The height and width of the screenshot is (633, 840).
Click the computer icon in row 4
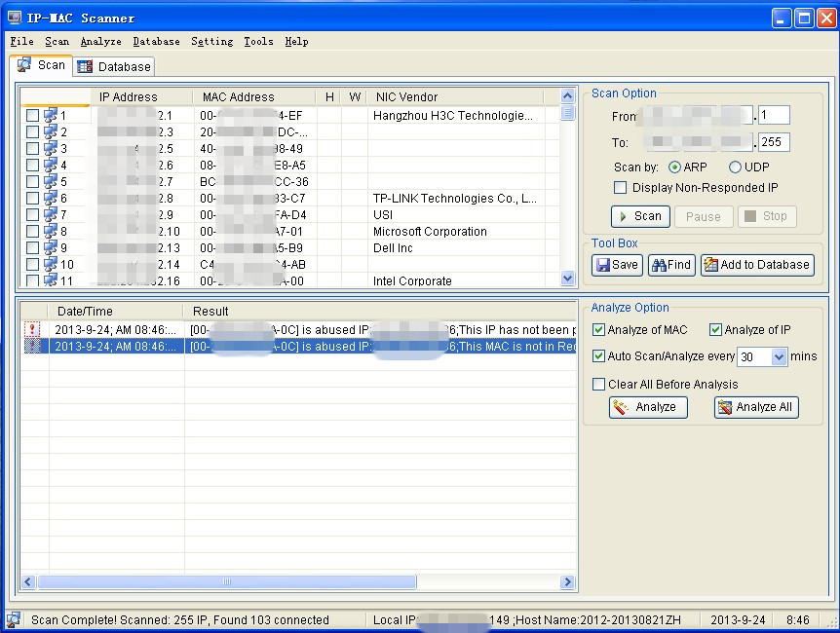(51, 165)
